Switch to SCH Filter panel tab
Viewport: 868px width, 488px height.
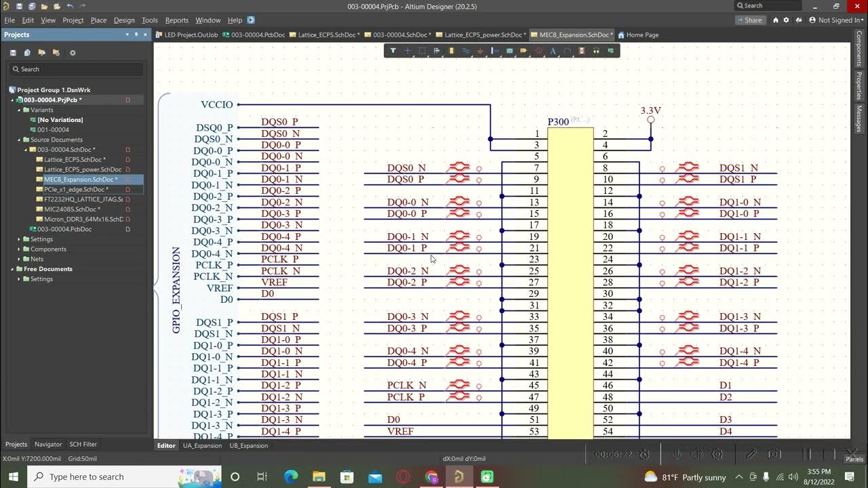click(83, 445)
